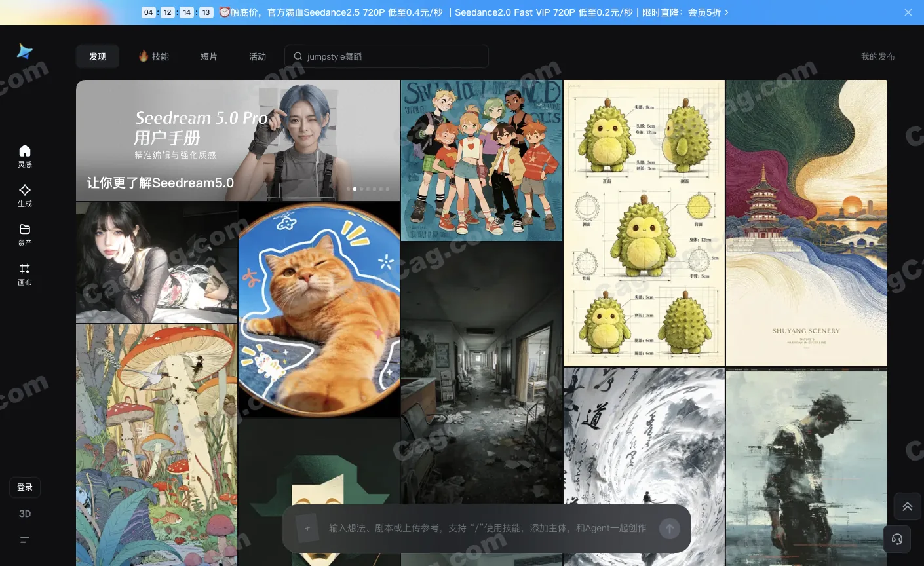Open the girl lying down photo
Screen dimensions: 924x566
157,263
